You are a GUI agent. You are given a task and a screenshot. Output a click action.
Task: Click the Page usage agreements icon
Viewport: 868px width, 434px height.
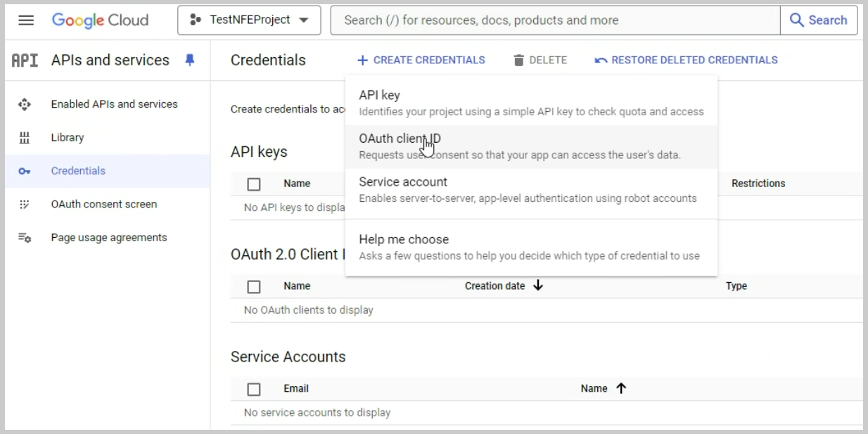(x=25, y=238)
